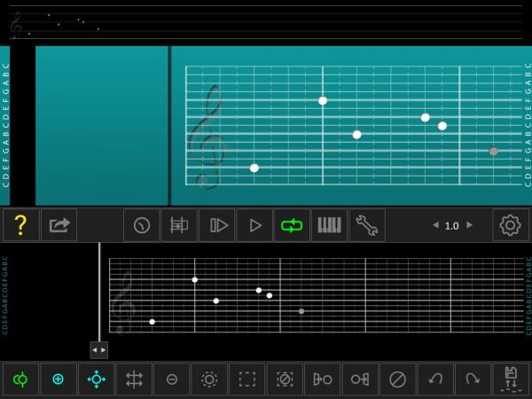The width and height of the screenshot is (532, 399).
Task: Click the lowest white note in lower overview
Action: coord(152,322)
